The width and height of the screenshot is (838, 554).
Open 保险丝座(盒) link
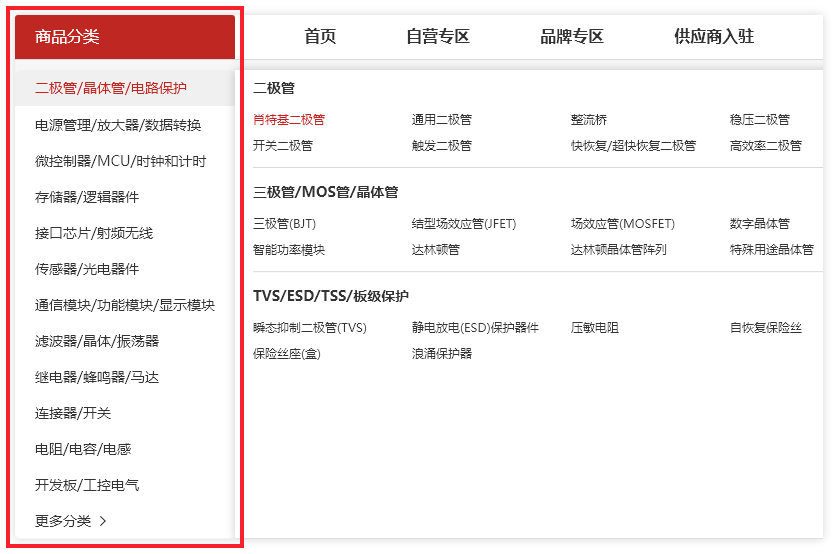(x=286, y=354)
